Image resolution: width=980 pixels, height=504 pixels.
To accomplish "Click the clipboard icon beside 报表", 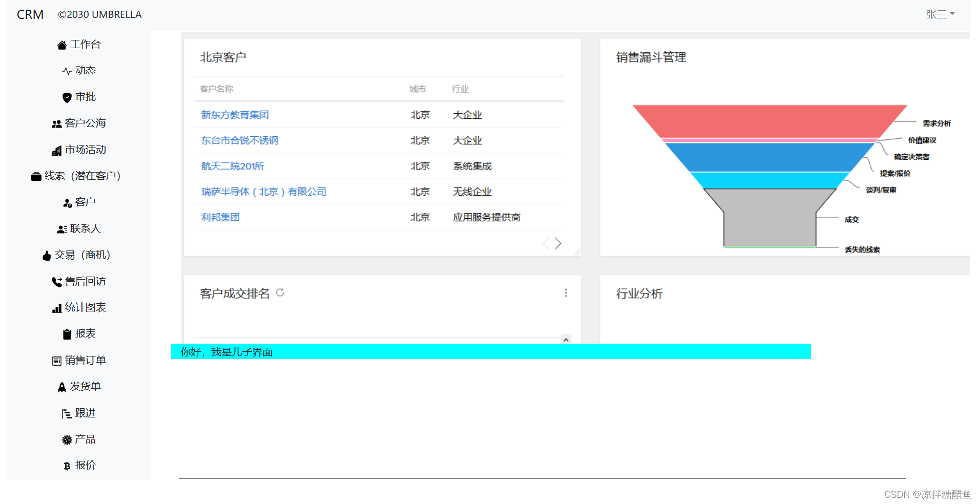I will (x=67, y=334).
